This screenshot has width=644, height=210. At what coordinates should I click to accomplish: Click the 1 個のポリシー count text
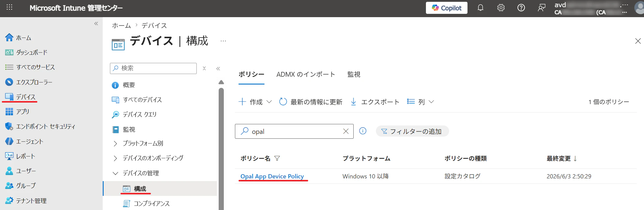[x=608, y=102]
